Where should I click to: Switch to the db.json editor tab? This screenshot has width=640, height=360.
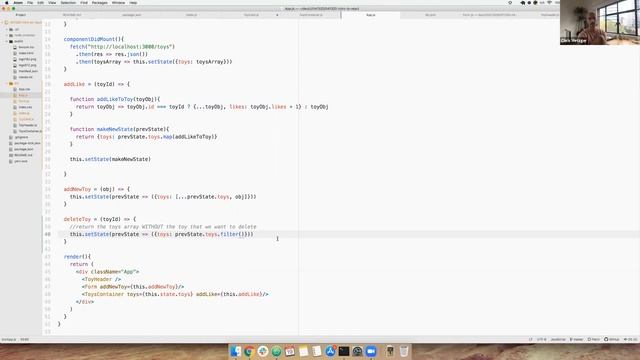click(430, 15)
